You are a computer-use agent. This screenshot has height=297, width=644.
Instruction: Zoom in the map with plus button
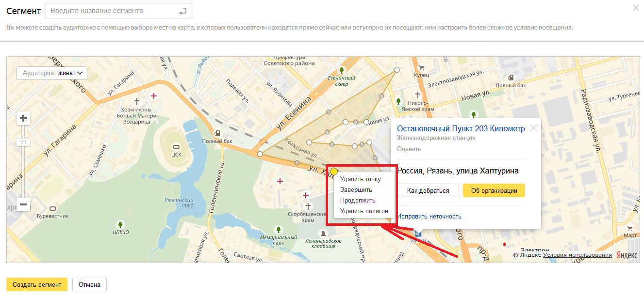23,118
